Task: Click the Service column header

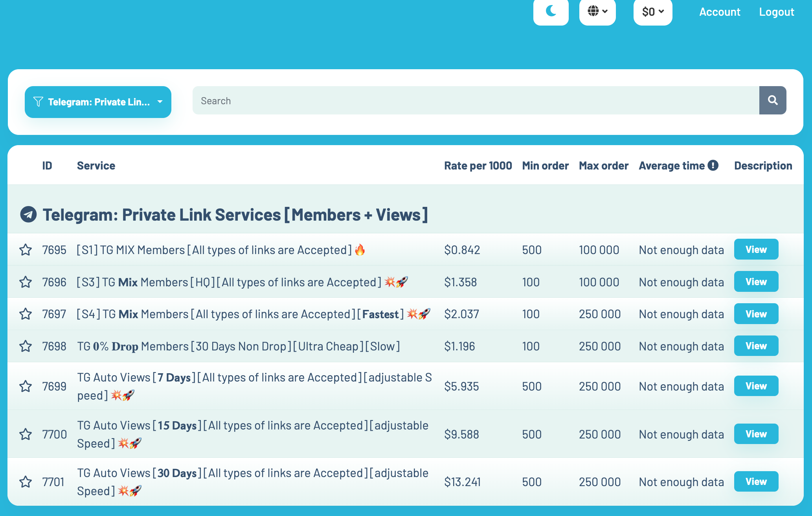Action: coord(96,166)
